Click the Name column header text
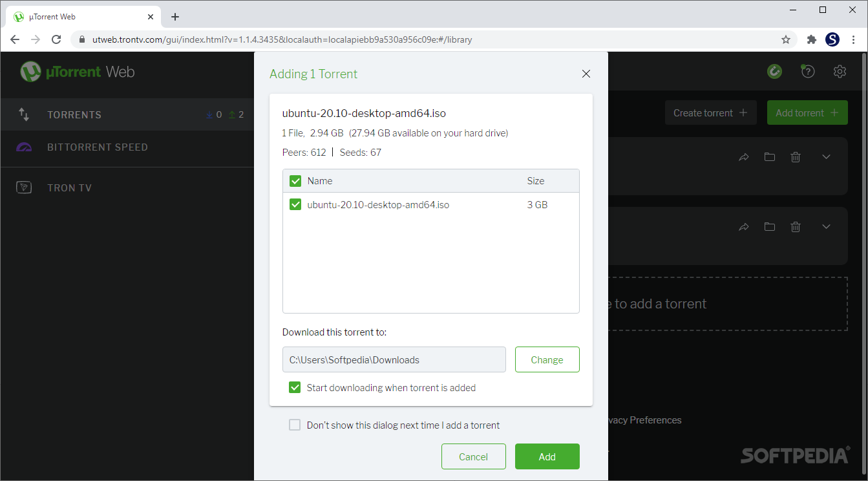The image size is (868, 481). tap(320, 181)
